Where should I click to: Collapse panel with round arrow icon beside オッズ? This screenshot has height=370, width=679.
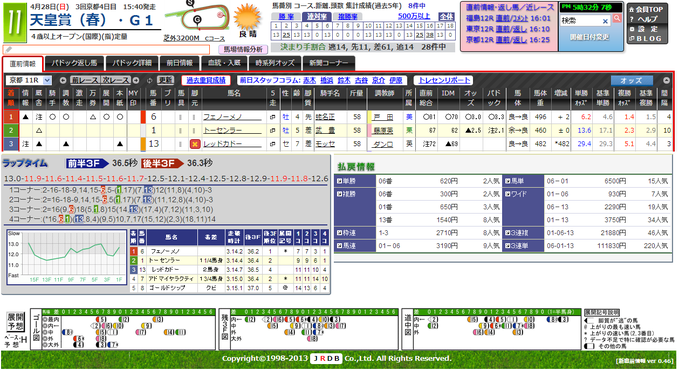pos(666,80)
